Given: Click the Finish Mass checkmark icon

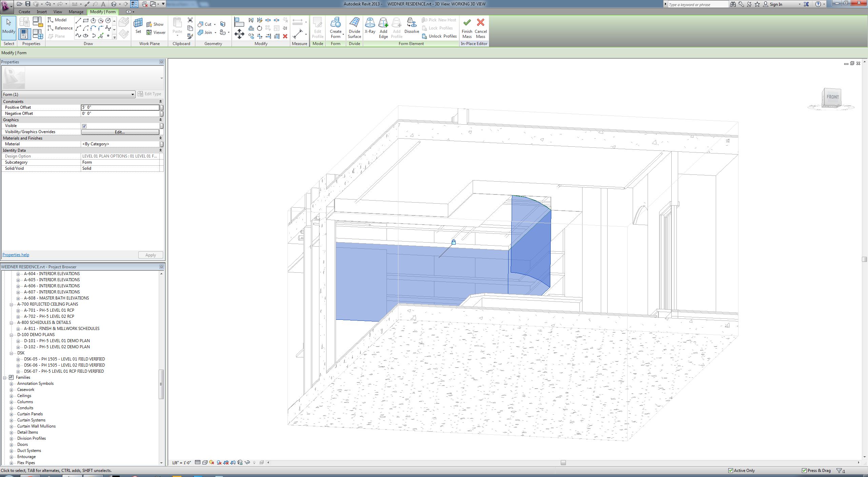Looking at the screenshot, I should point(467,23).
